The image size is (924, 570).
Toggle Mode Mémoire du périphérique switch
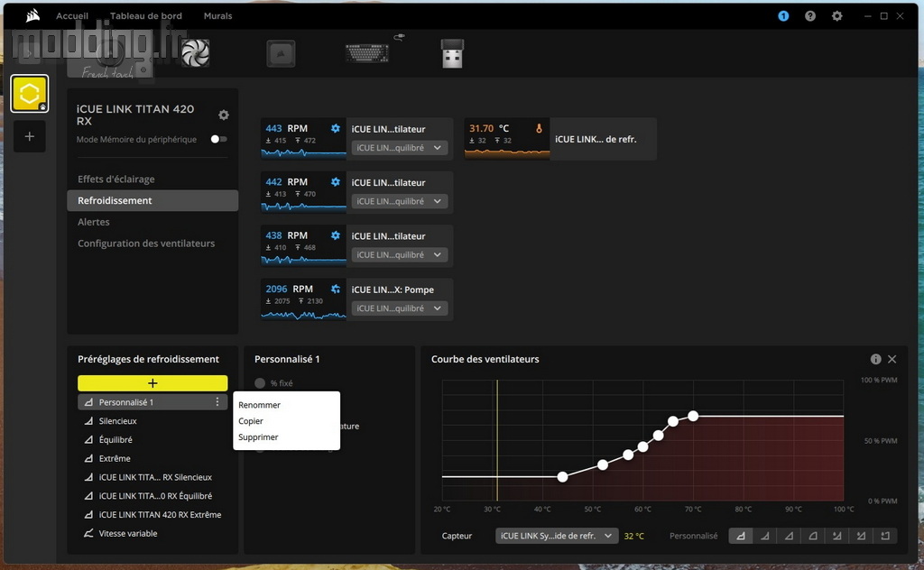point(218,139)
